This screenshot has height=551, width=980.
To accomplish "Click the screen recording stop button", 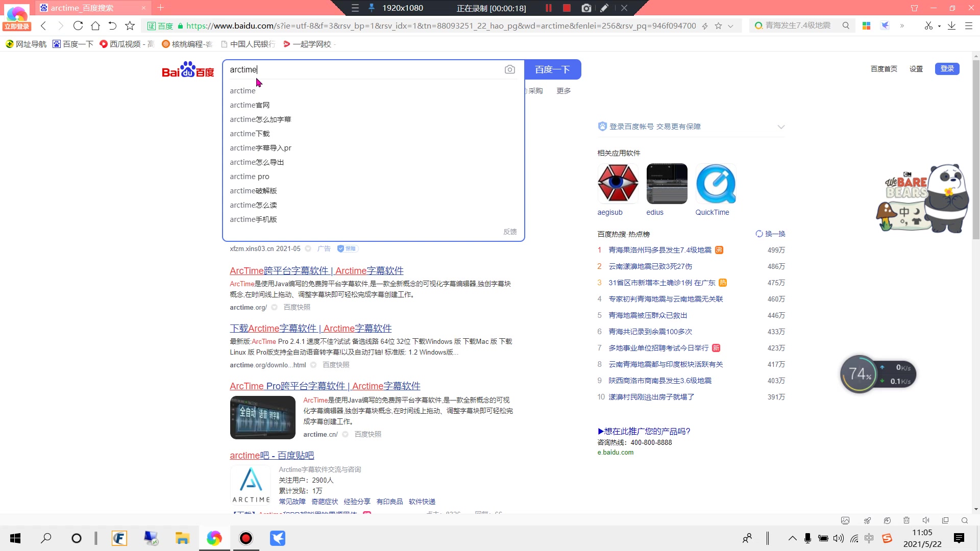I will (x=567, y=8).
